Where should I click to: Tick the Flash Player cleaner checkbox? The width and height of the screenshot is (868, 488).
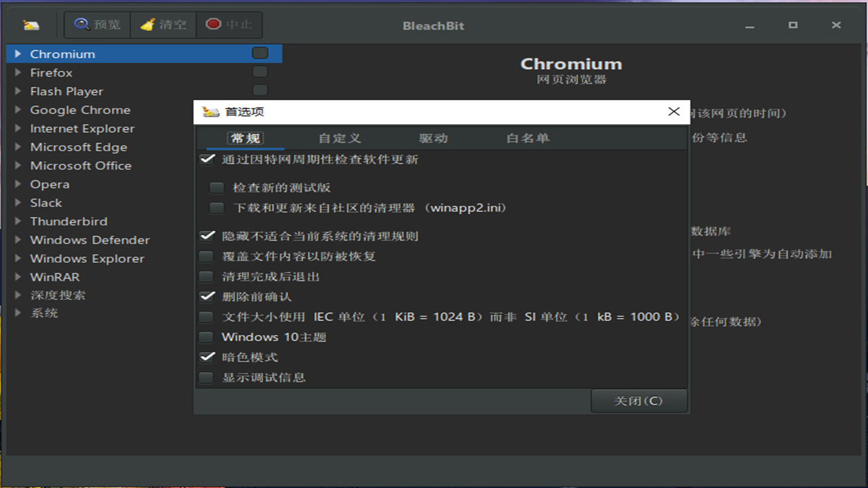point(260,91)
